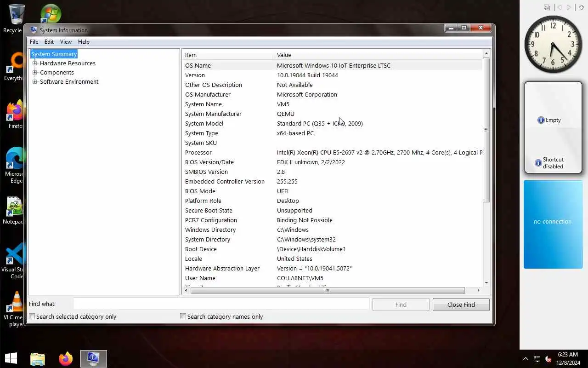The height and width of the screenshot is (368, 588).
Task: Click the info icon beside Shortcut disabled
Action: click(538, 163)
